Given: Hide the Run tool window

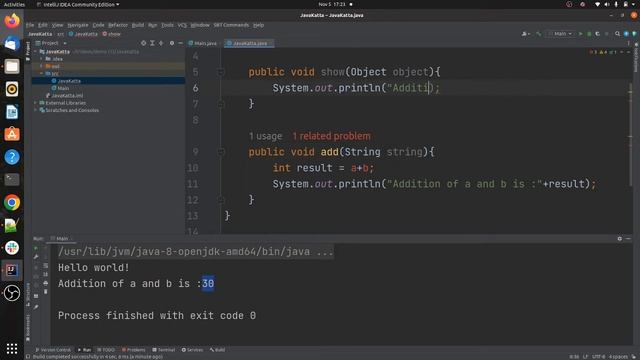Looking at the screenshot, I should tap(629, 239).
